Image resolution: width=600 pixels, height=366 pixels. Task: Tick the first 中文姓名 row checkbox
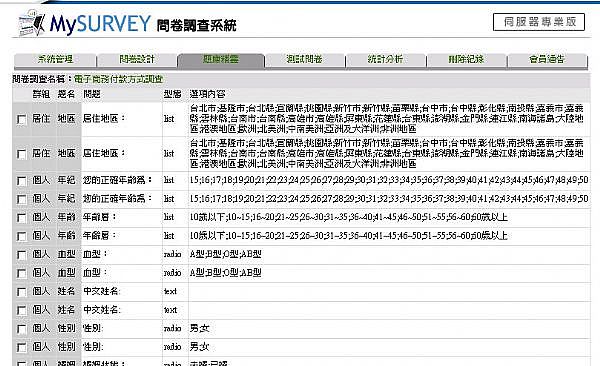(x=21, y=292)
